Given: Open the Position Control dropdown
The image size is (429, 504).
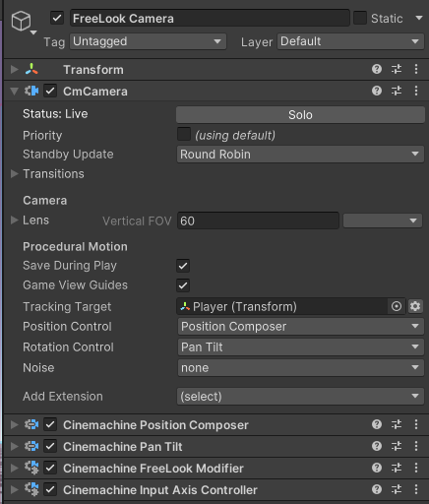Looking at the screenshot, I should [301, 327].
